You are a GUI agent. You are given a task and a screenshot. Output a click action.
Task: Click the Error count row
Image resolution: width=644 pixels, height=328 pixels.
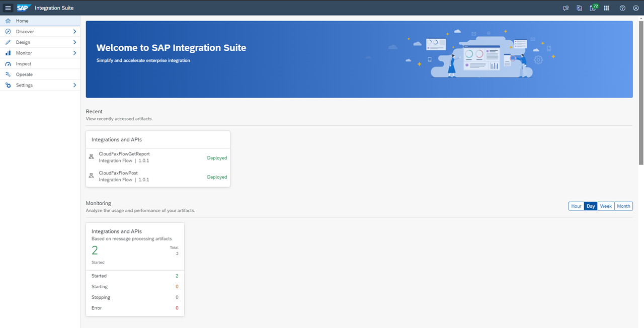135,308
